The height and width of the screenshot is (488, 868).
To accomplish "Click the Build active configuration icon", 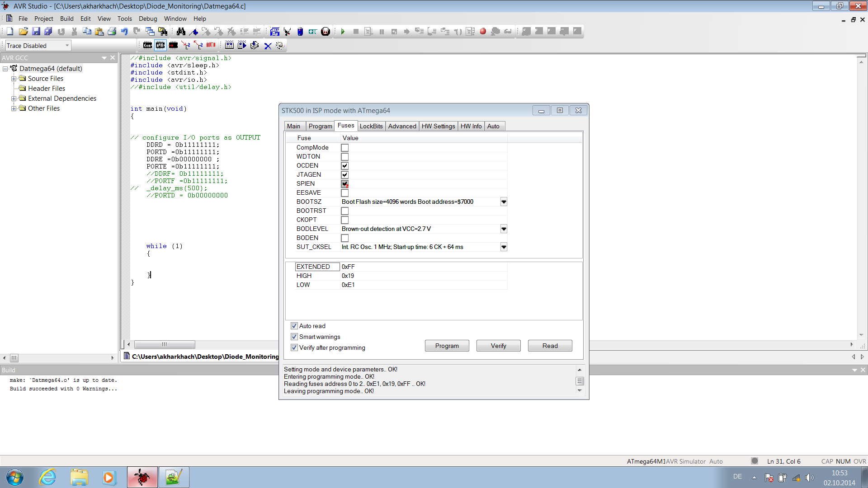I will (x=229, y=45).
